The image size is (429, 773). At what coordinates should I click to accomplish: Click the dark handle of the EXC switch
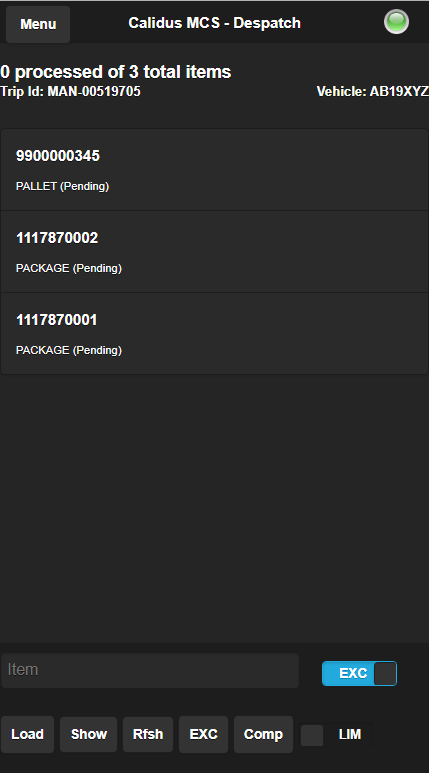tap(385, 673)
